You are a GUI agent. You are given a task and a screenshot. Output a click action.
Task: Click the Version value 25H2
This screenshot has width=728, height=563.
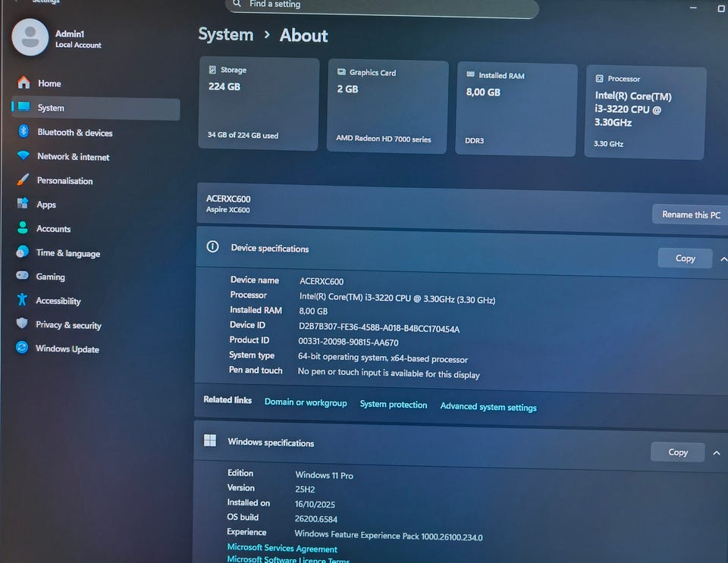pos(305,489)
